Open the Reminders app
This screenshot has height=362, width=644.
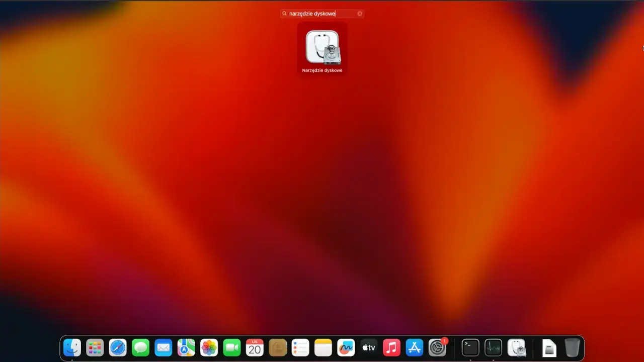[300, 347]
